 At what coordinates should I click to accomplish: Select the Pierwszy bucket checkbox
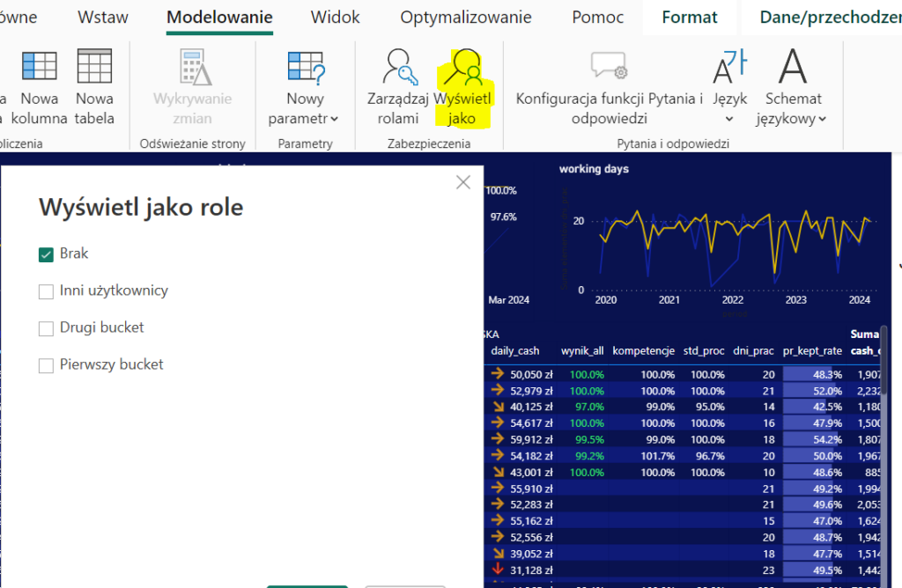point(47,365)
